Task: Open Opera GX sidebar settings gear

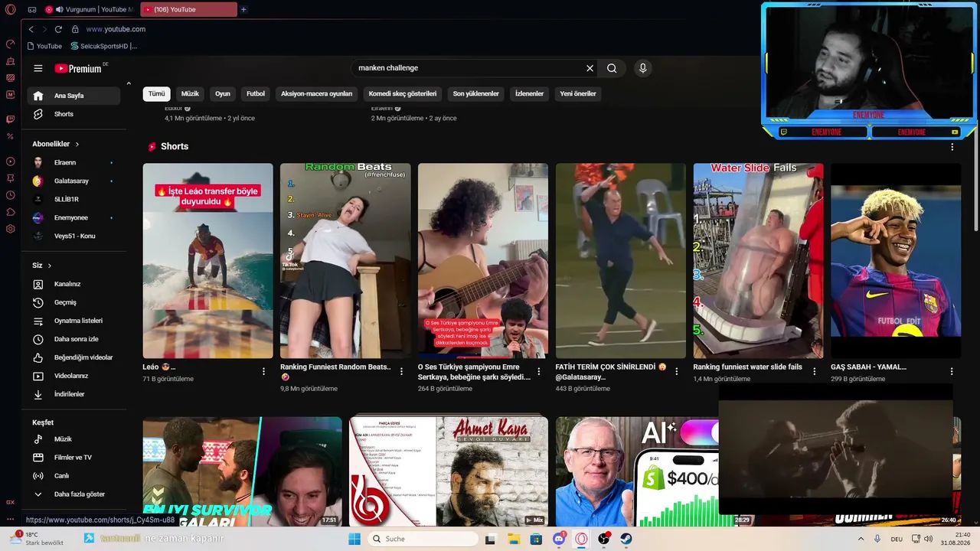Action: click(x=11, y=229)
